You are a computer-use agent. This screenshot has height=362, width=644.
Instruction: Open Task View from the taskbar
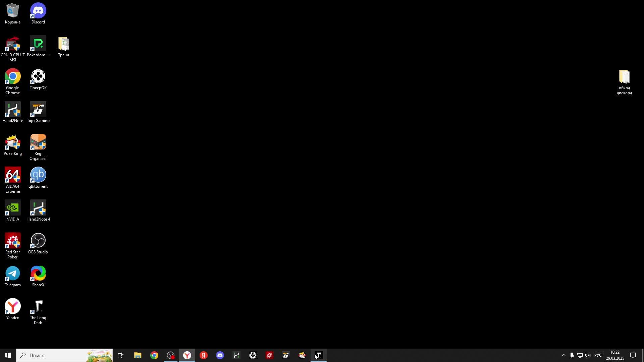(x=121, y=356)
